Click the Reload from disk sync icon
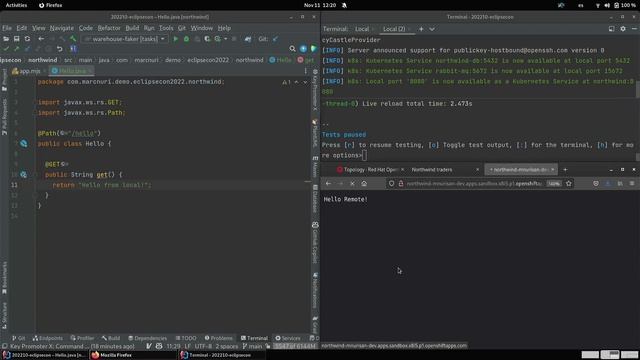The height and width of the screenshot is (360, 640). pos(27,39)
